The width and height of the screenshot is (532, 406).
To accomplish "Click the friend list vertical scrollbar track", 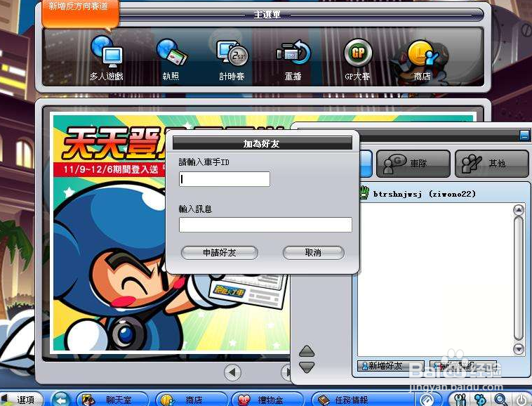I will [519, 278].
